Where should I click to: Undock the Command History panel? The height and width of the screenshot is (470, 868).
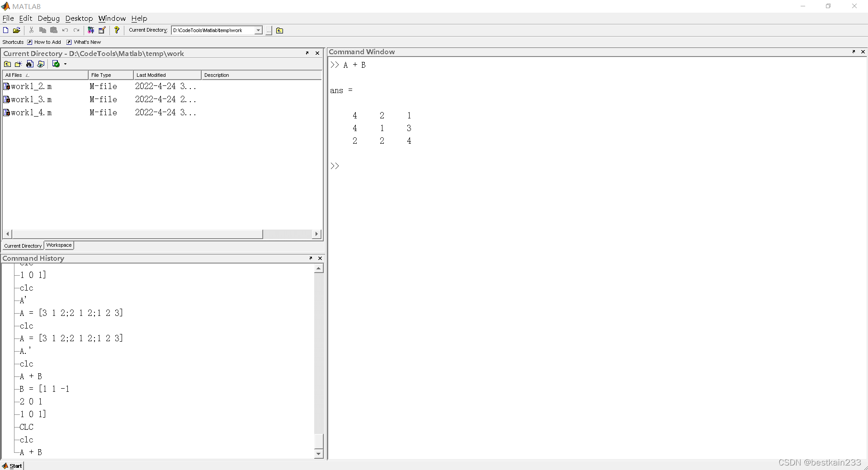(311, 258)
